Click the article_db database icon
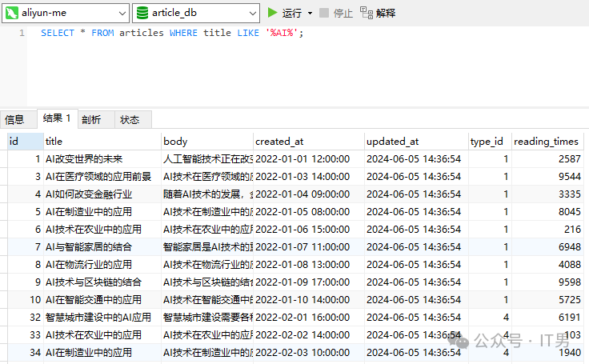 tap(142, 13)
